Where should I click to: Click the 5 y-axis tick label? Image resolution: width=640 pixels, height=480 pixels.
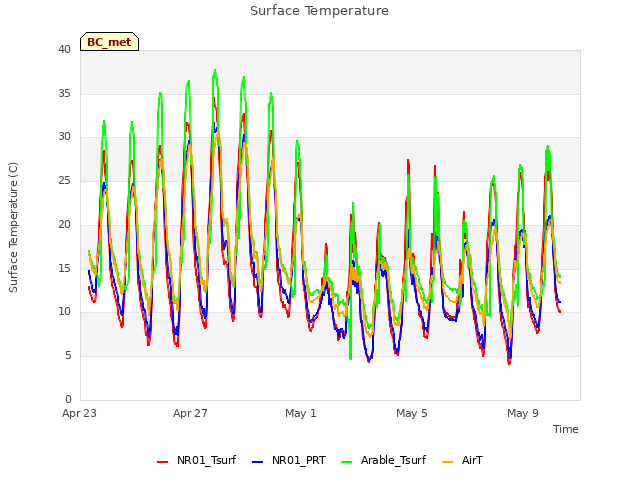(x=68, y=356)
